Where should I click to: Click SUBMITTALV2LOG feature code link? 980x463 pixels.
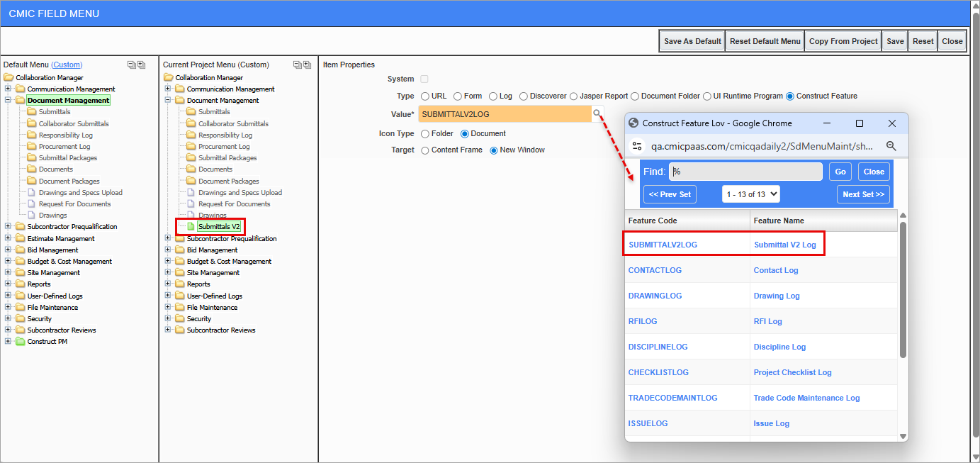pos(663,245)
